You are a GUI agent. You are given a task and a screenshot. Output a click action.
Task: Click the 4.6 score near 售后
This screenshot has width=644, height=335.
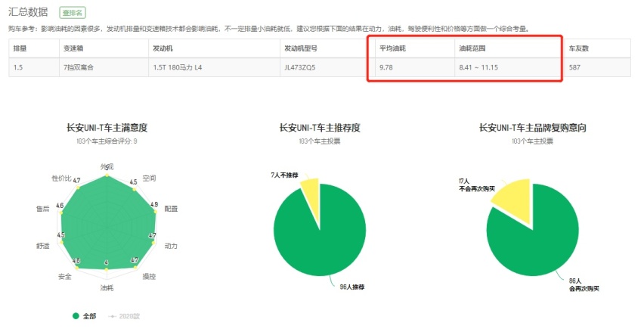[60, 206]
